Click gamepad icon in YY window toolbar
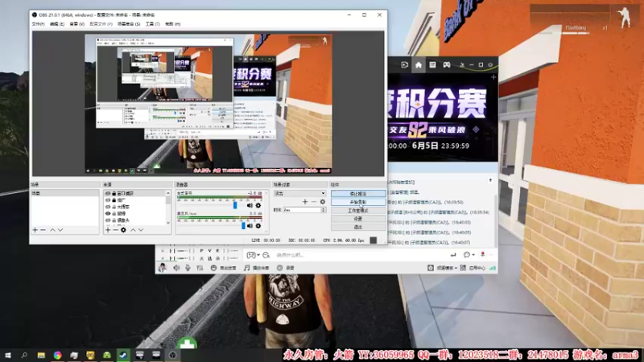Image resolution: width=644 pixels, height=362 pixels. click(447, 65)
